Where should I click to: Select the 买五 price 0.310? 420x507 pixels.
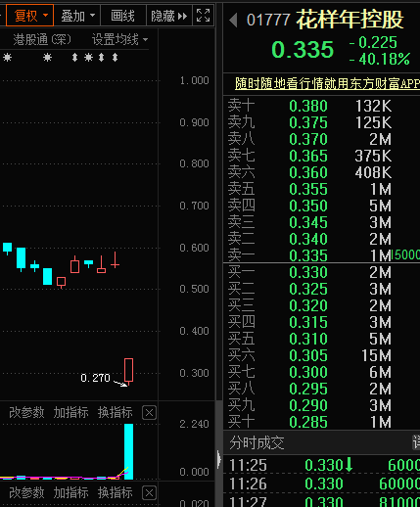[308, 339]
